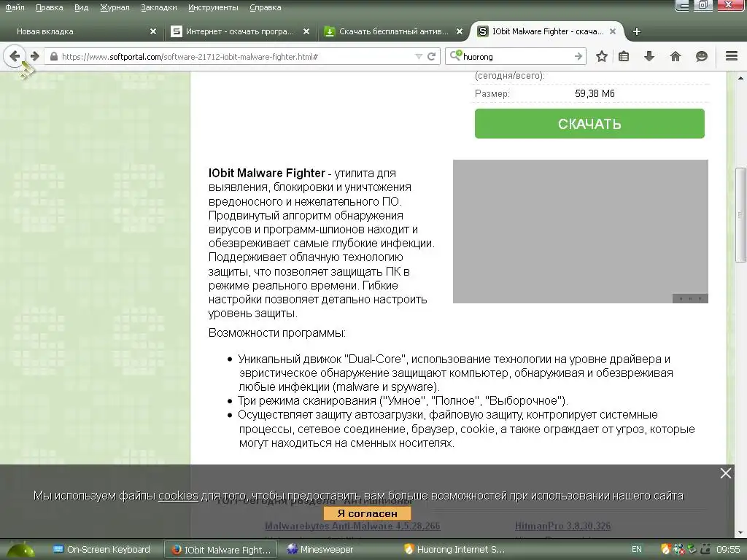Open the Правка menu
747x560 pixels.
click(49, 7)
